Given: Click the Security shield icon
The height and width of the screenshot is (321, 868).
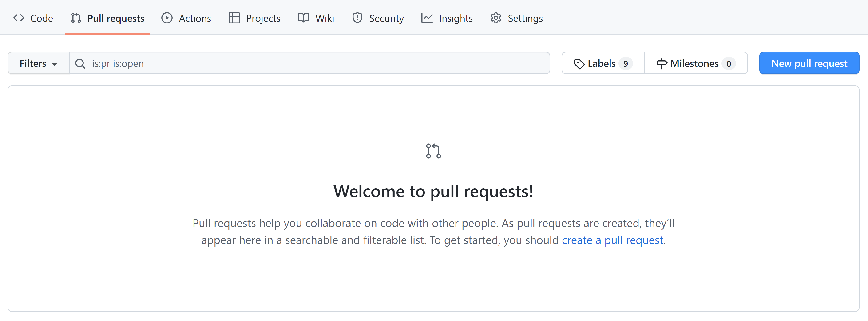Looking at the screenshot, I should [357, 18].
